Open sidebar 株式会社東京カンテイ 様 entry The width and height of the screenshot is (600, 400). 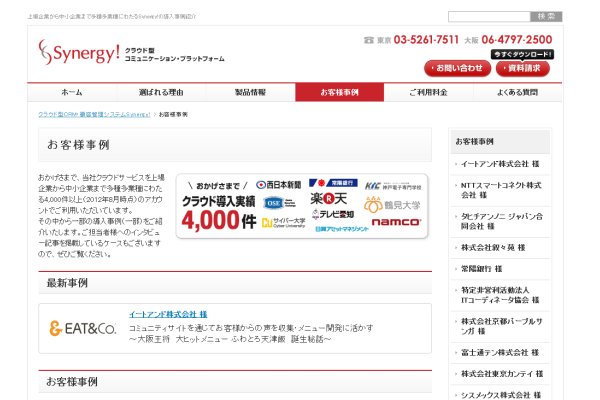point(500,374)
